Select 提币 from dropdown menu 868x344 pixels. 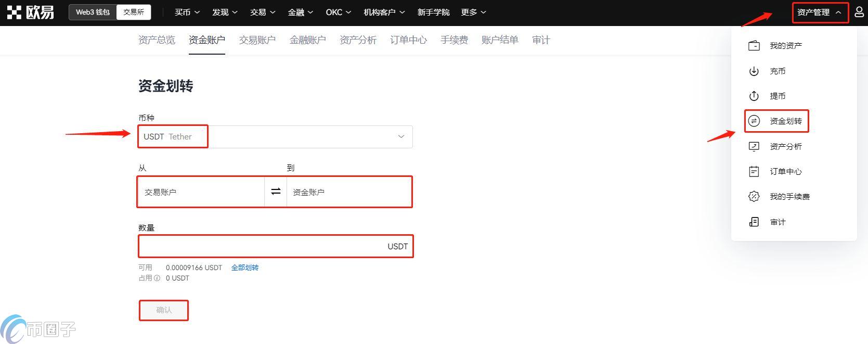tap(778, 96)
